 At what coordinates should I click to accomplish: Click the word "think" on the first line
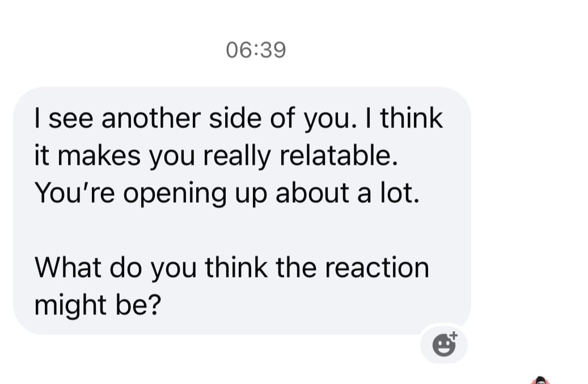click(x=412, y=118)
